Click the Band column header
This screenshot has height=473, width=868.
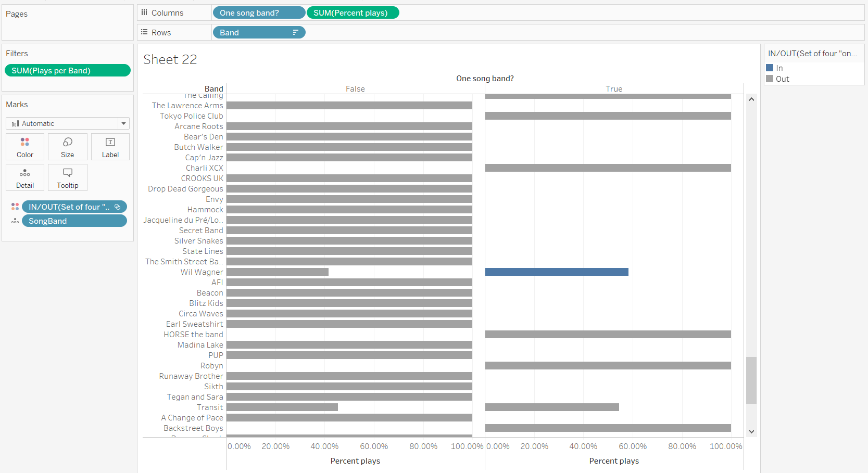coord(213,88)
